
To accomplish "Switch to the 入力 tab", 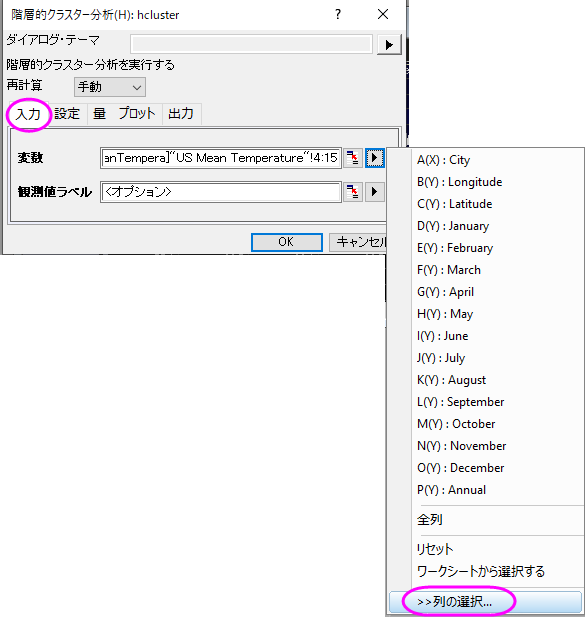I will (x=28, y=114).
